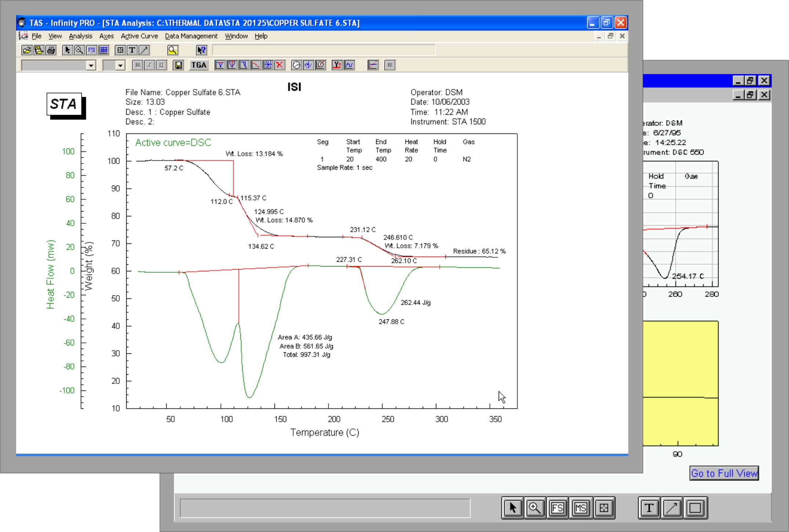Click the TGA button
Image resolution: width=789 pixels, height=532 pixels.
198,65
